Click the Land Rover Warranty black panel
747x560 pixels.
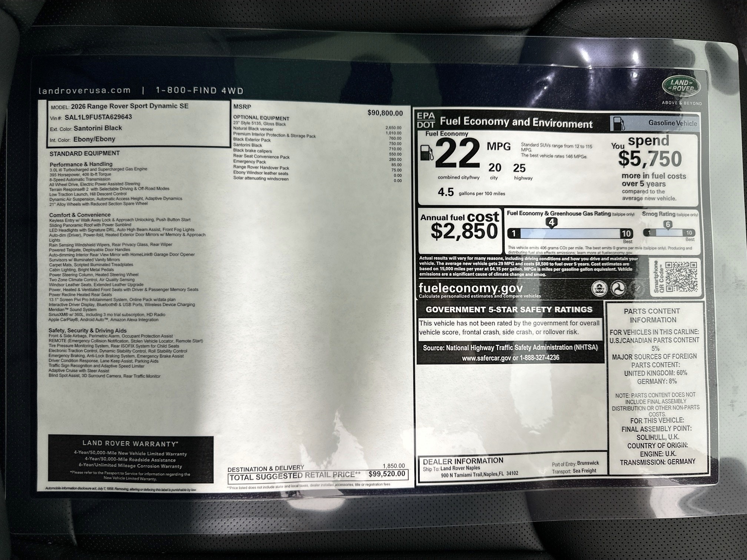tap(130, 459)
